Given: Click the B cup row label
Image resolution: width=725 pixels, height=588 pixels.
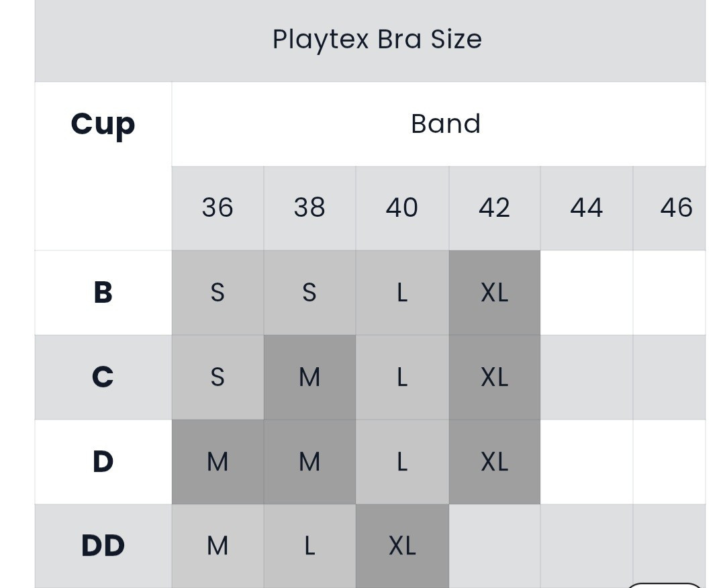Looking at the screenshot, I should click(103, 293).
